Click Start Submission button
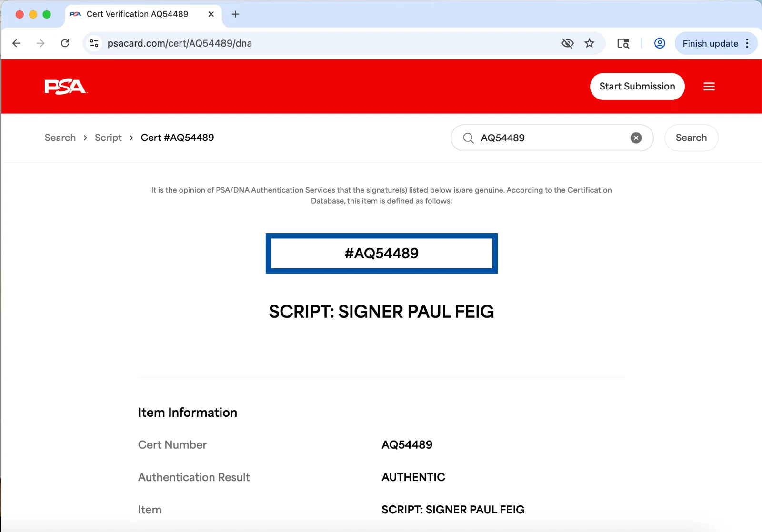 click(637, 86)
